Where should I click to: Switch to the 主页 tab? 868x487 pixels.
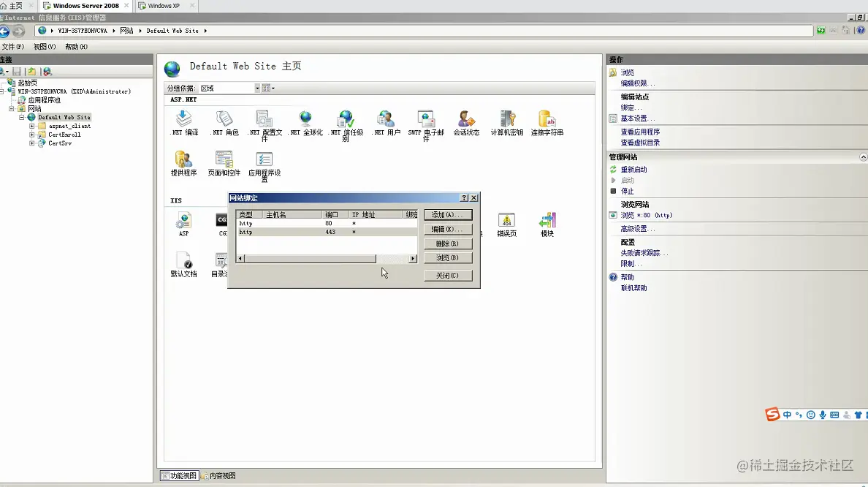coord(15,6)
